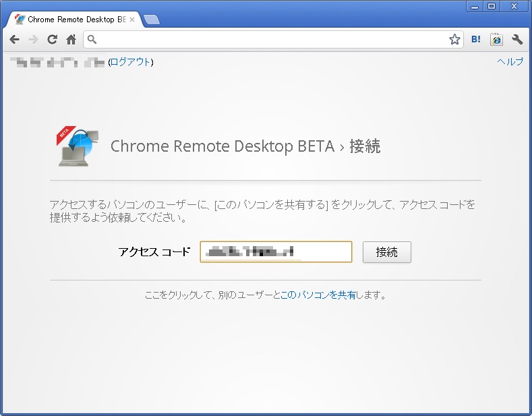Open the home page icon
Viewport: 532px width, 416px height.
(x=71, y=40)
